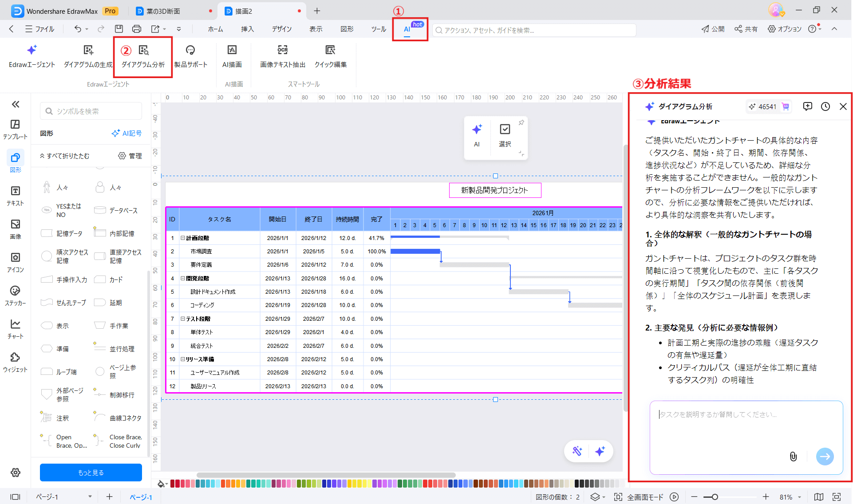
Task: Click the paperclip attachment icon in AI chat
Action: tap(793, 457)
